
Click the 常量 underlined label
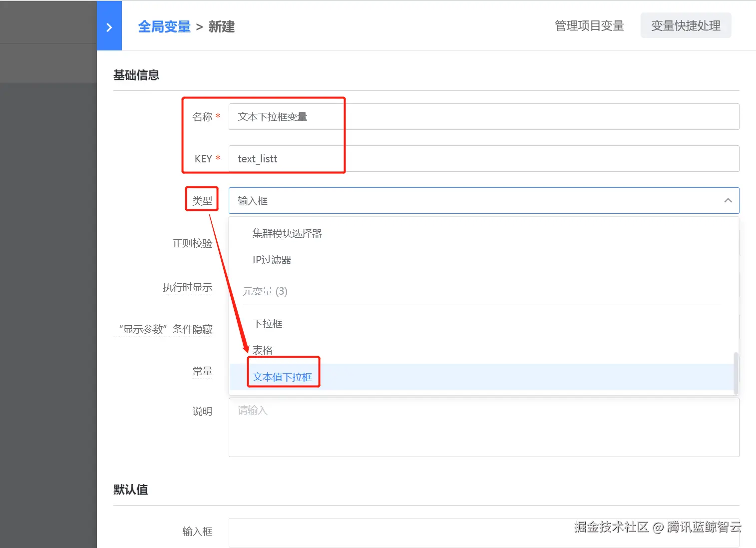click(202, 371)
